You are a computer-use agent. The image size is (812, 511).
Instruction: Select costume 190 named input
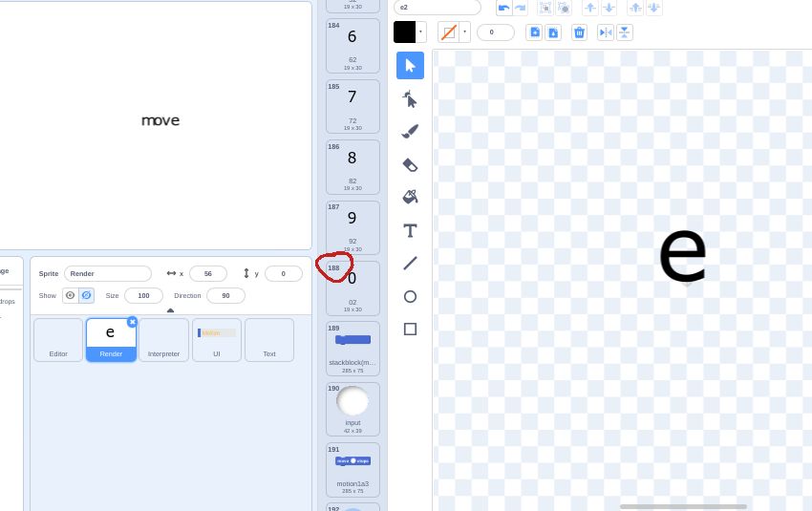click(353, 410)
